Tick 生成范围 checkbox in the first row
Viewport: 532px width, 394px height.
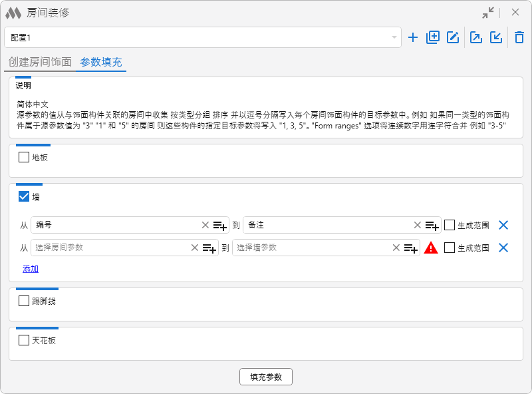(x=450, y=226)
